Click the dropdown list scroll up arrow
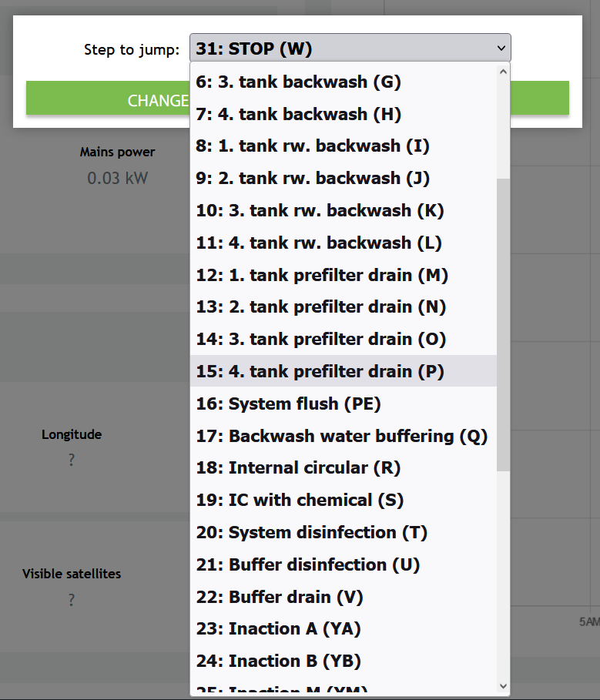The width and height of the screenshot is (600, 700). [x=504, y=72]
